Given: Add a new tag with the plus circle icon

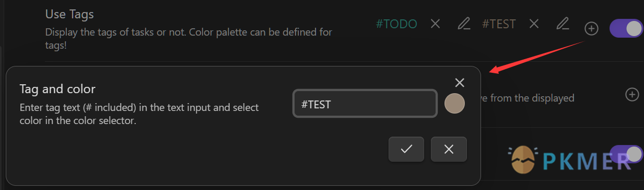Looking at the screenshot, I should pos(591,29).
